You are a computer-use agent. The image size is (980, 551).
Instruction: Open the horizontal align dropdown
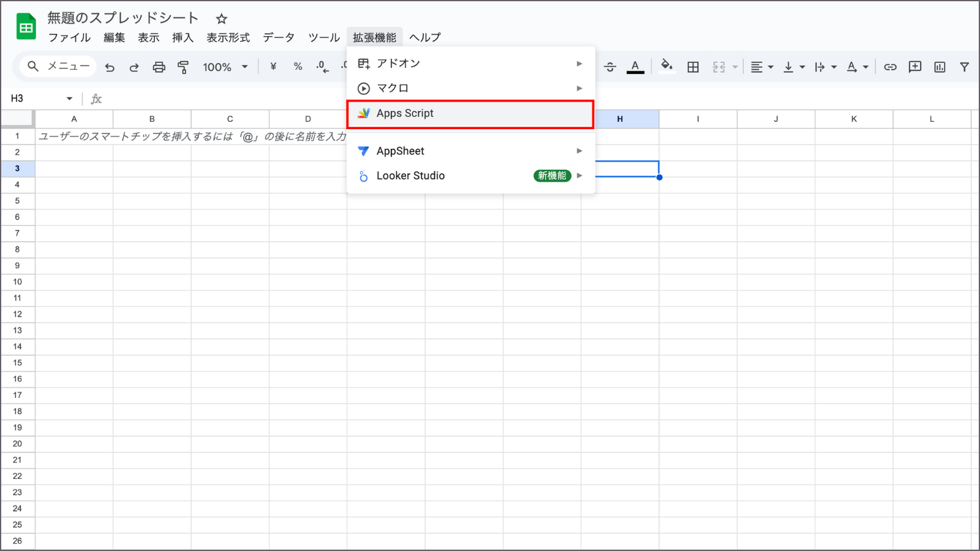pos(762,67)
